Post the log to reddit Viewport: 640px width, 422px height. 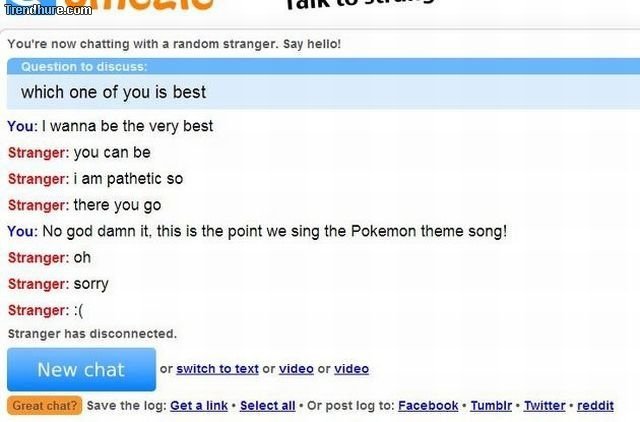click(595, 405)
